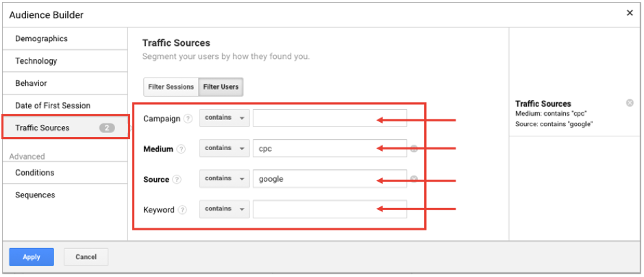Clear the Medium filter value

click(414, 149)
